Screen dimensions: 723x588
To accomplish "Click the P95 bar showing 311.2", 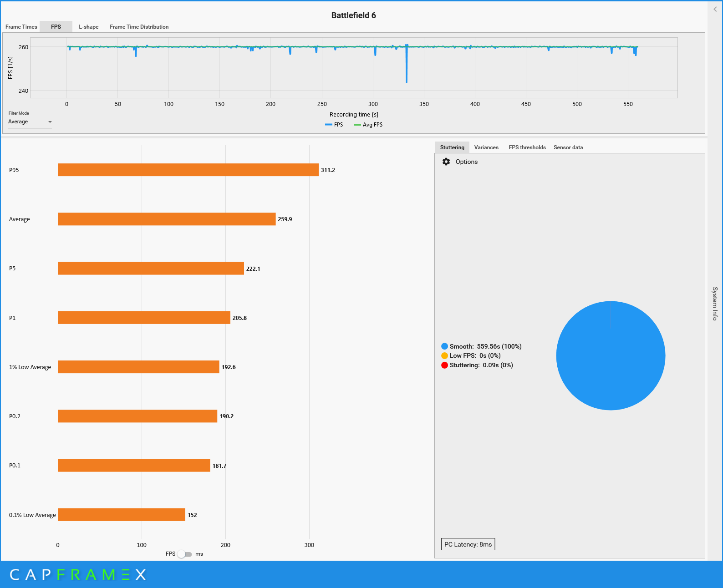I will tap(188, 170).
